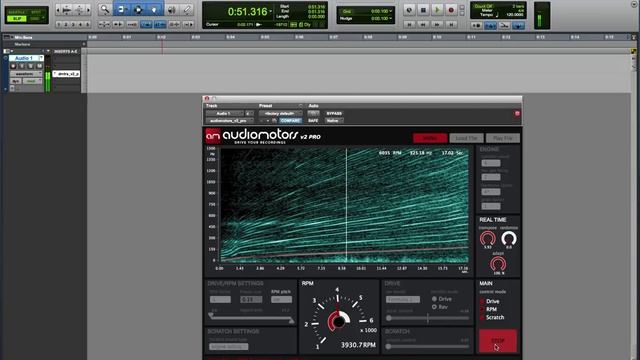Select the Trim tool
The height and width of the screenshot is (360, 640).
tap(122, 9)
